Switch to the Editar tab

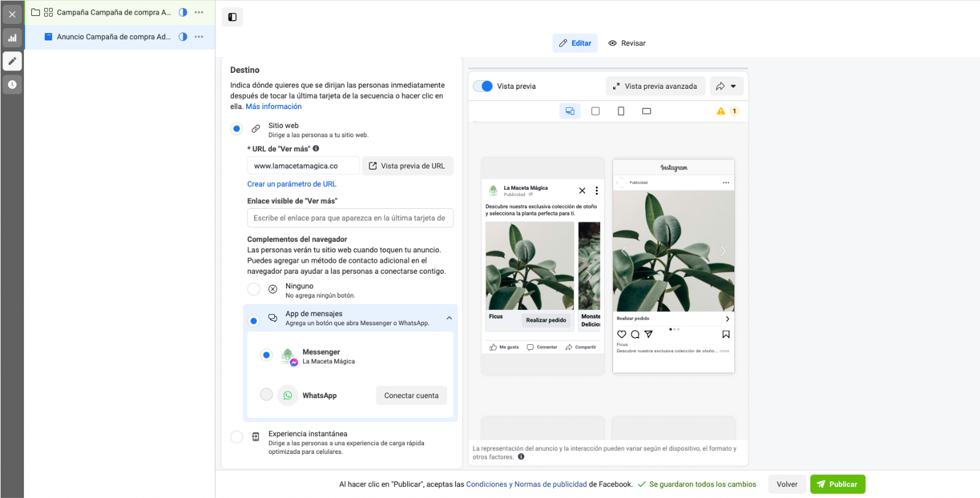575,43
